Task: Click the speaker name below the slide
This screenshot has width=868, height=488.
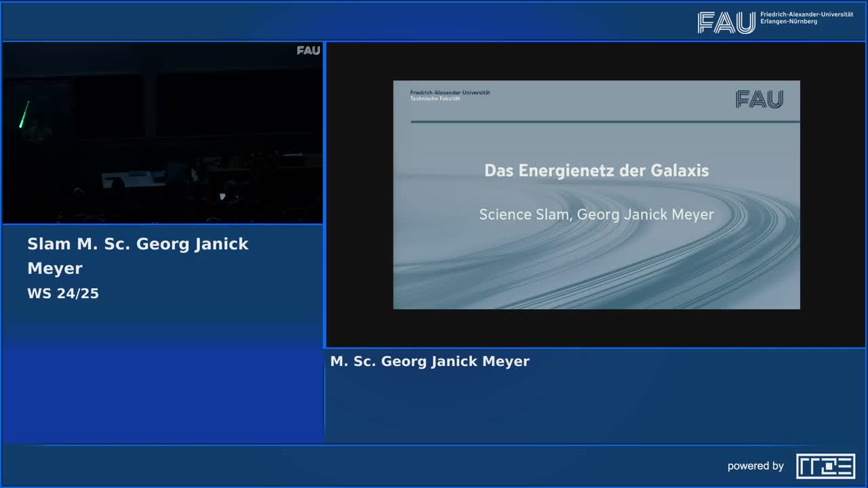Action: [429, 361]
